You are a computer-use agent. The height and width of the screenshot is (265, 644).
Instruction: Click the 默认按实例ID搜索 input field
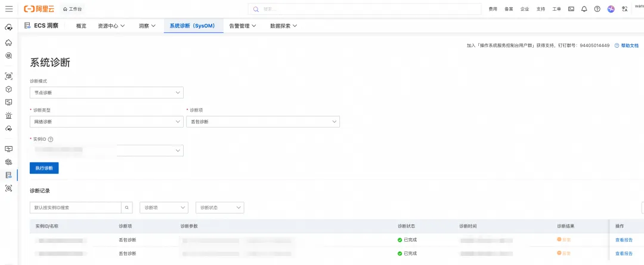(76, 208)
